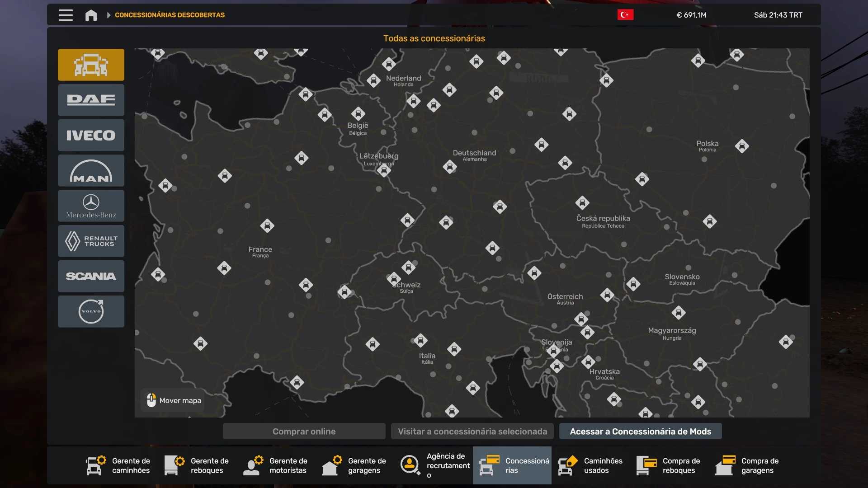Filter dealers by Mercedes-Benz brand
Screen dimensions: 868x488
91,206
